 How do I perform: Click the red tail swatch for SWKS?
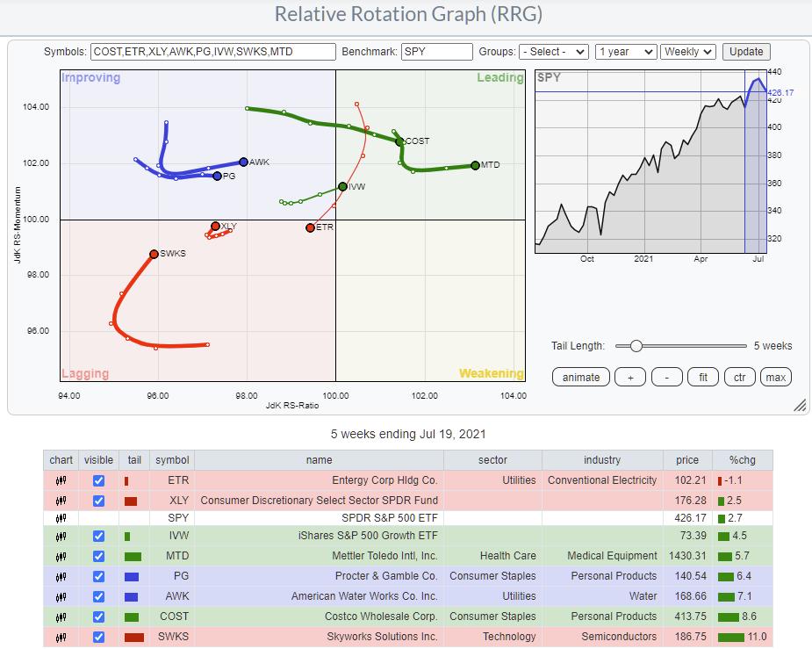pyautogui.click(x=133, y=637)
